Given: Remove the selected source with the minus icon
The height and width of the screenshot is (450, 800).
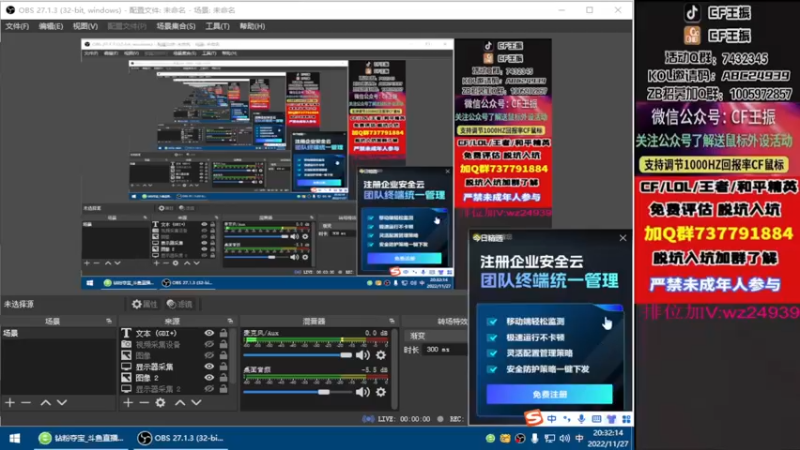Looking at the screenshot, I should click(x=144, y=403).
